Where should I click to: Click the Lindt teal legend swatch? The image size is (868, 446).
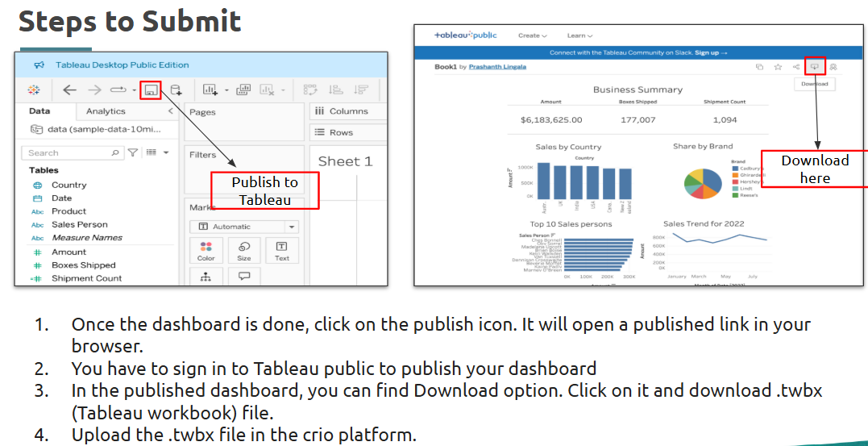[x=734, y=189]
